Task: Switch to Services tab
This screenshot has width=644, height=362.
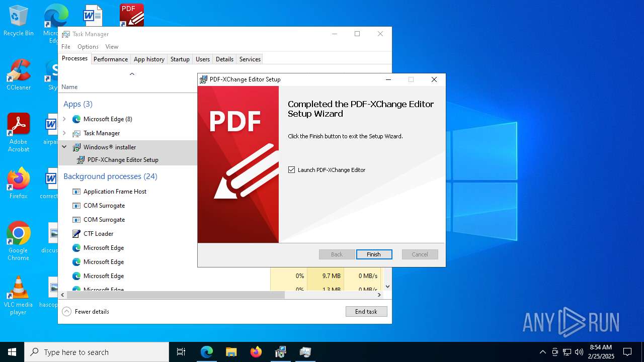Action: click(250, 59)
